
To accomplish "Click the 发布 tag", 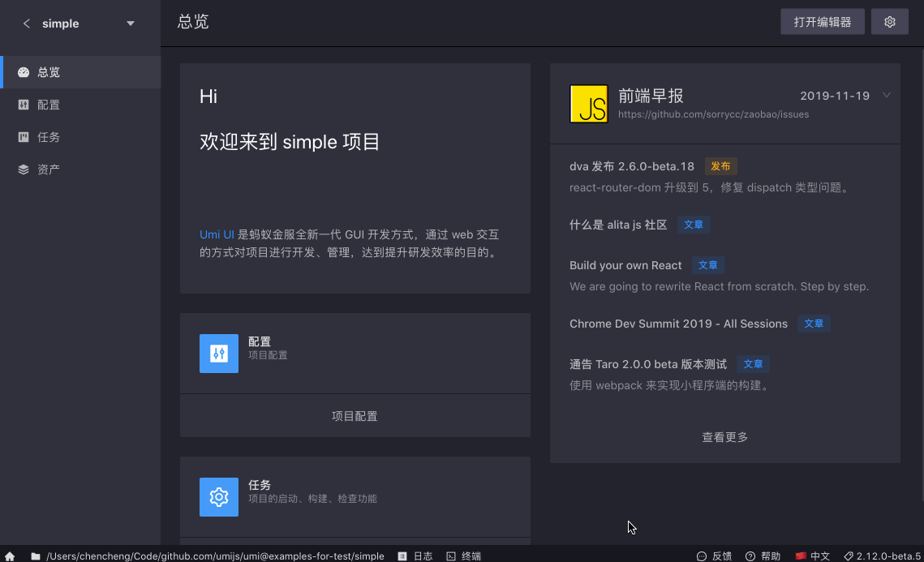I will pos(720,166).
